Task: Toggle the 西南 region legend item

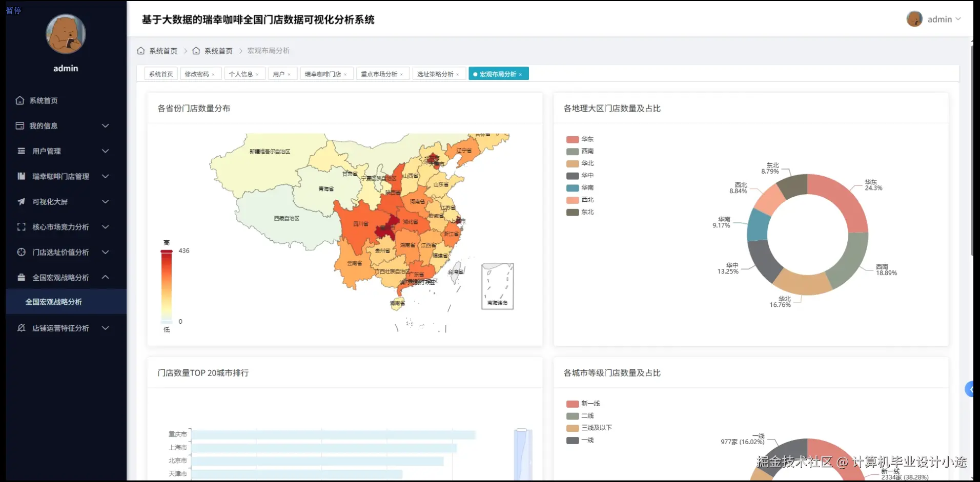Action: point(580,151)
